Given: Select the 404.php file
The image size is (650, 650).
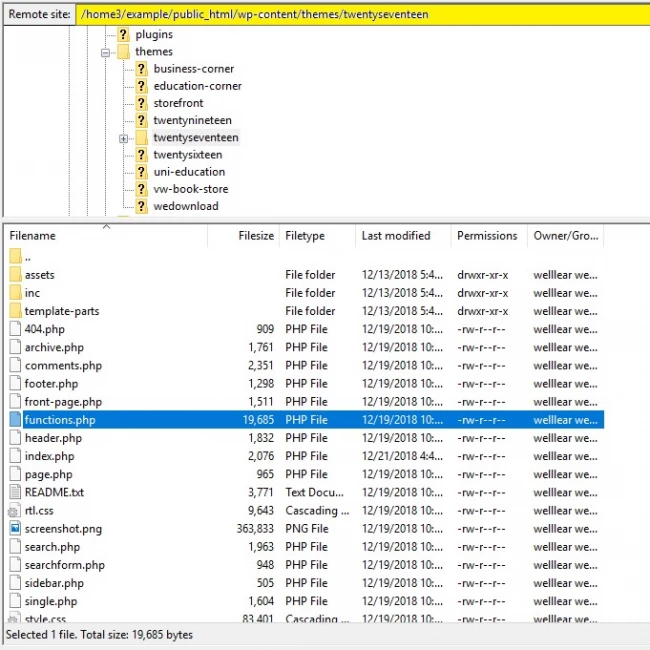Looking at the screenshot, I should (x=305, y=329).
